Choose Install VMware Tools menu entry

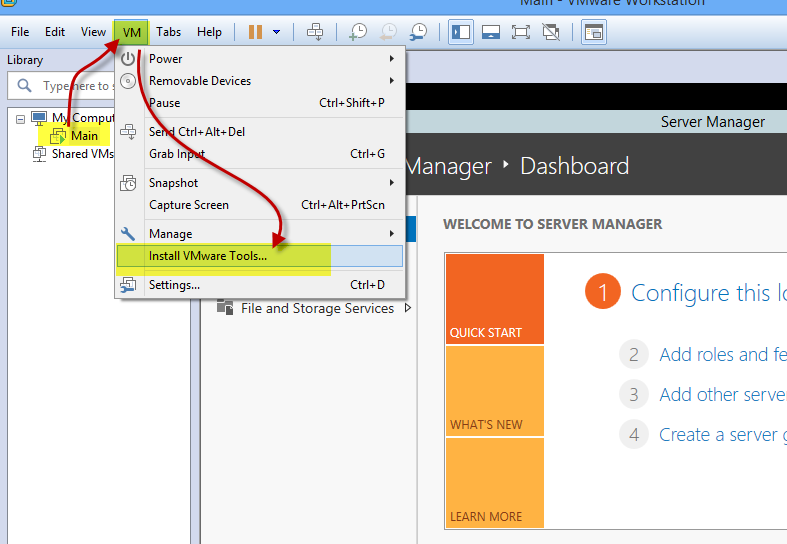pyautogui.click(x=260, y=256)
